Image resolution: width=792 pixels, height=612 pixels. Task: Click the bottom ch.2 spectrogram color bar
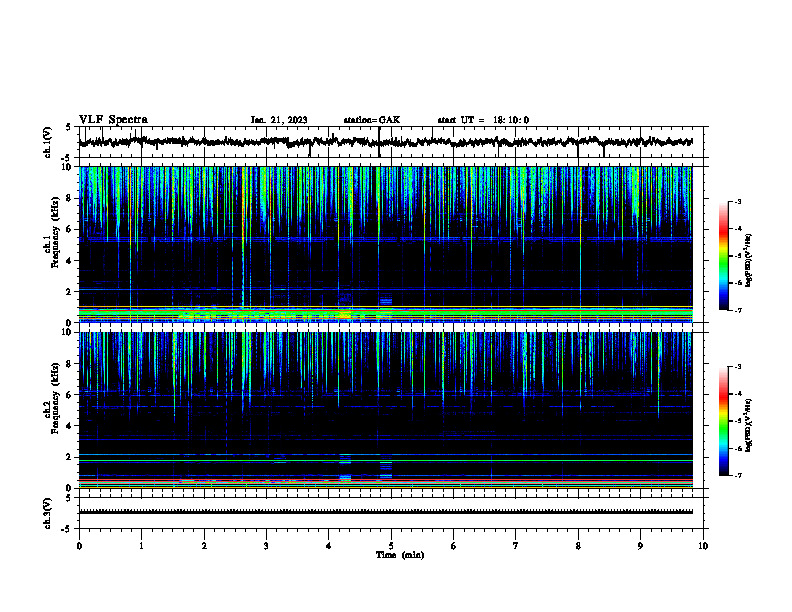[724, 421]
